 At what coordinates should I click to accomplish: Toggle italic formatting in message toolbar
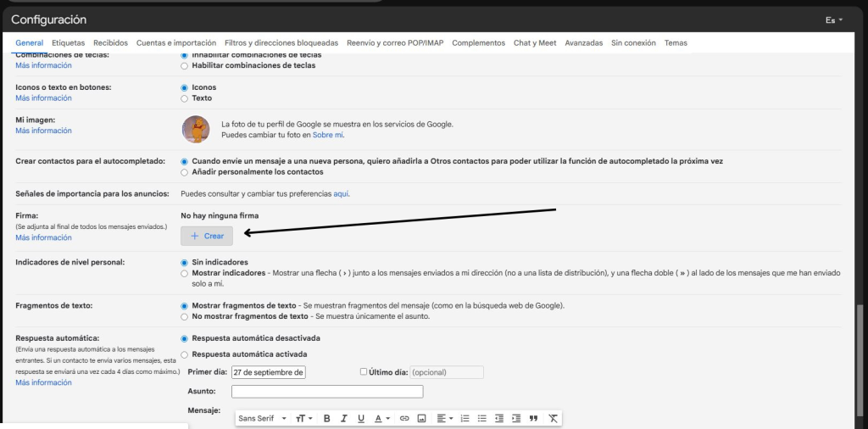pos(344,418)
